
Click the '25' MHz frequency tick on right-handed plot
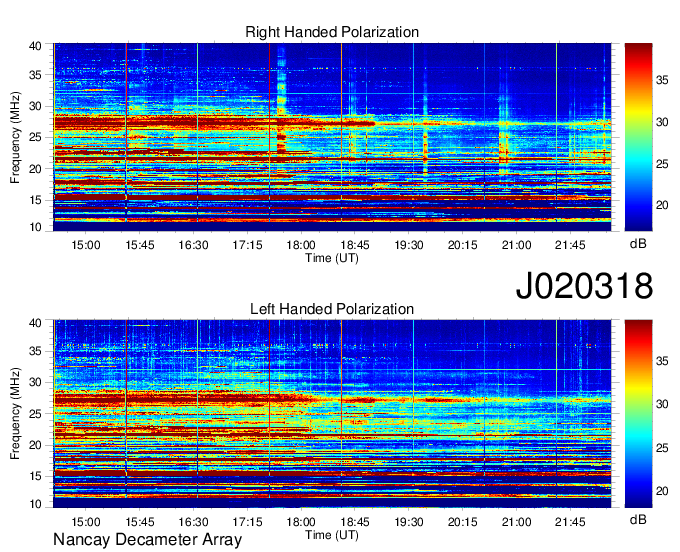pos(36,137)
